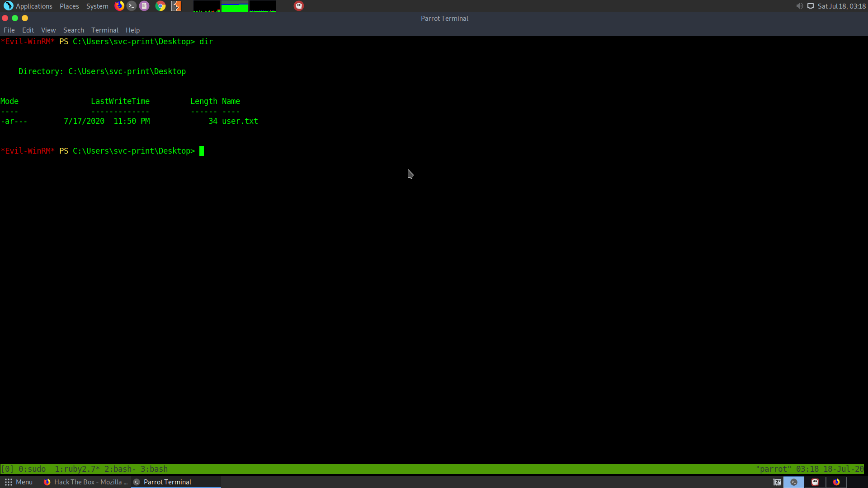The image size is (868, 488).
Task: Launch Firefox from the top panel
Action: [x=119, y=6]
